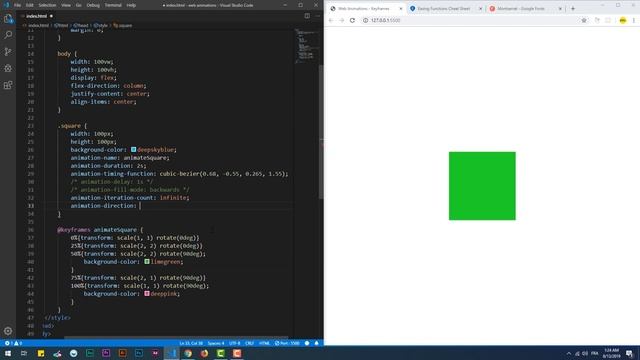Close the Easing Functions Cheat Sheet tab
Image resolution: width=640 pixels, height=360 pixels.
(480, 9)
